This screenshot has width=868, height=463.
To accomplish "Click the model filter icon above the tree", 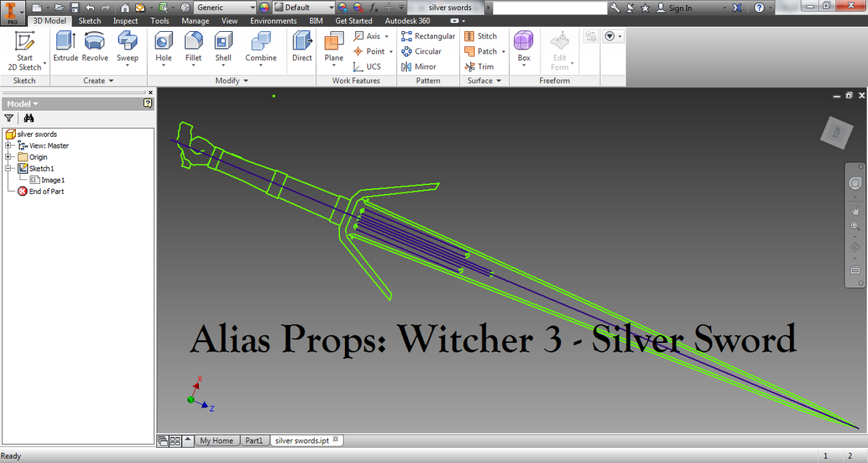I will (x=9, y=117).
